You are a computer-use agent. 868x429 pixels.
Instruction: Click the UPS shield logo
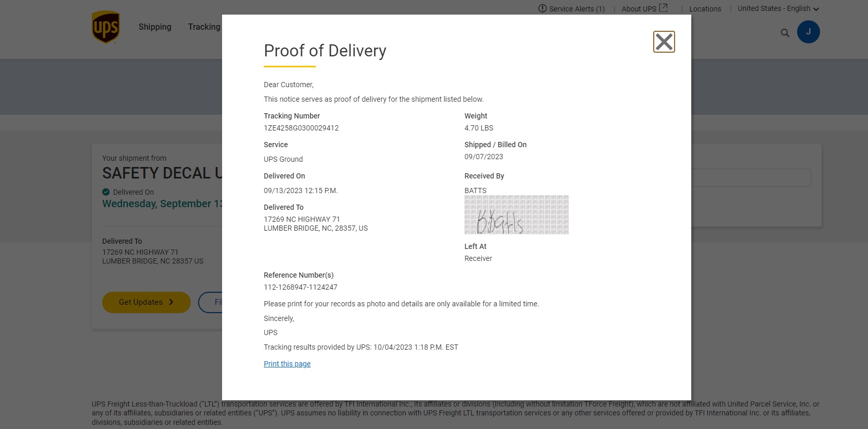(106, 27)
